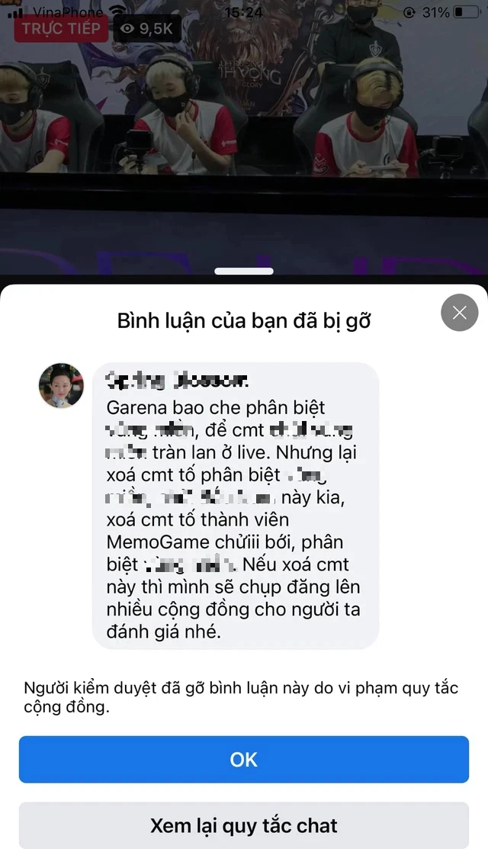Tap the cellular signal bars

click(x=15, y=12)
